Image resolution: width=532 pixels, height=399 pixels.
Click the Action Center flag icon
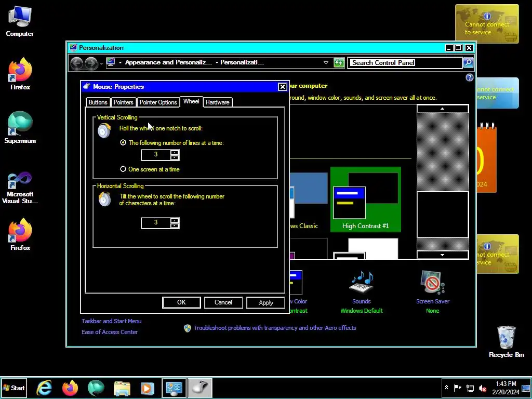(457, 388)
